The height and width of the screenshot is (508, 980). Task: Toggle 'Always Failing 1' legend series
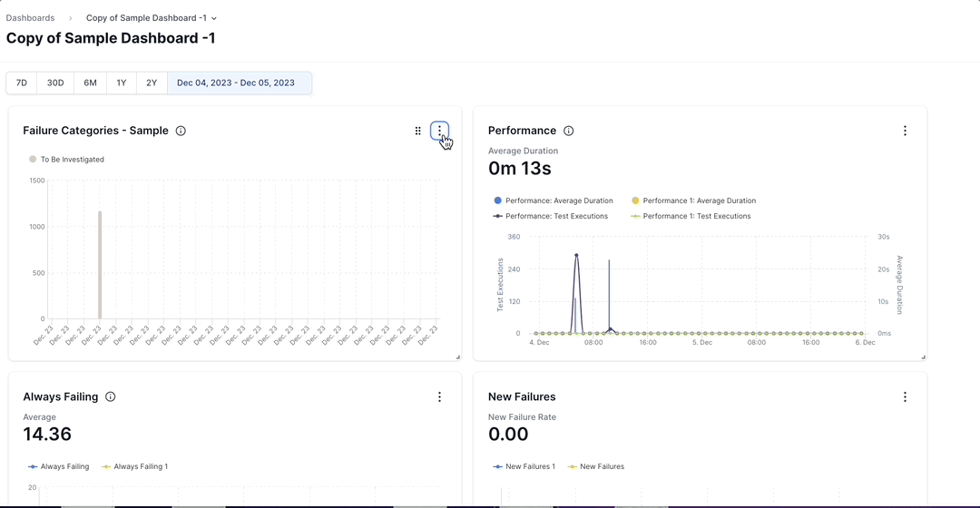click(134, 466)
